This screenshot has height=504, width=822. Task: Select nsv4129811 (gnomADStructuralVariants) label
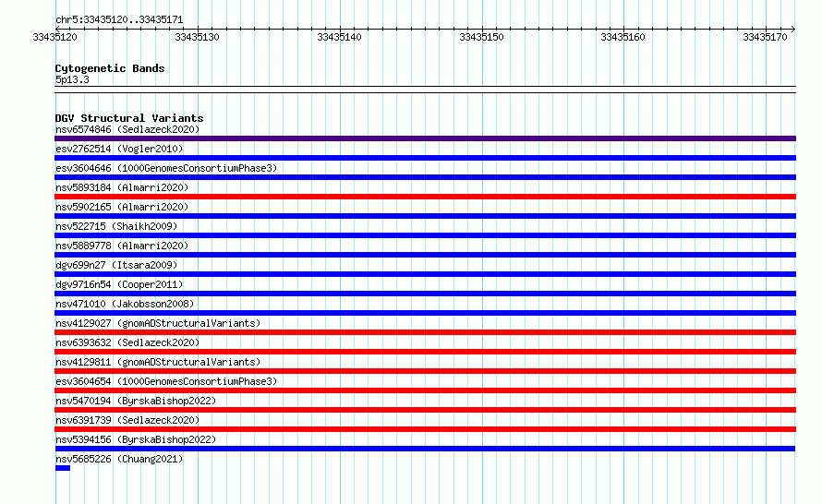coord(158,362)
